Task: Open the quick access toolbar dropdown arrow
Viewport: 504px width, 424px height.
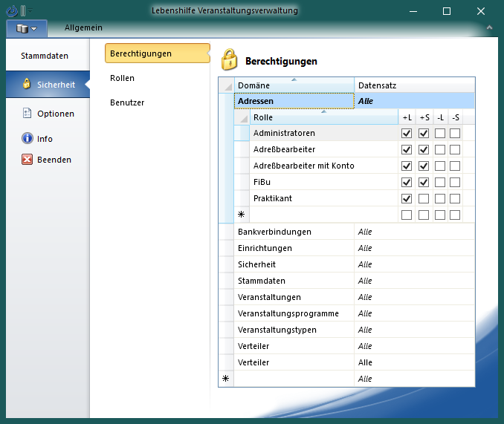Action: click(x=30, y=11)
